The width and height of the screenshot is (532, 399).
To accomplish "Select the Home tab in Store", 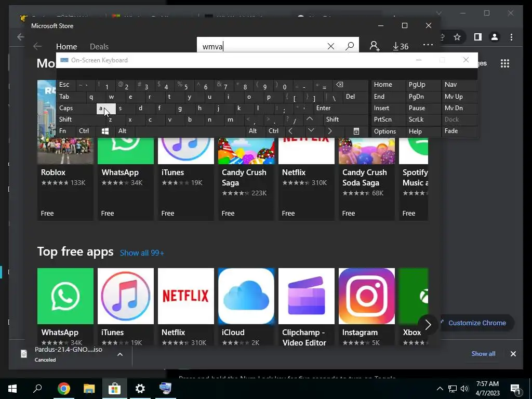I will pos(66,46).
